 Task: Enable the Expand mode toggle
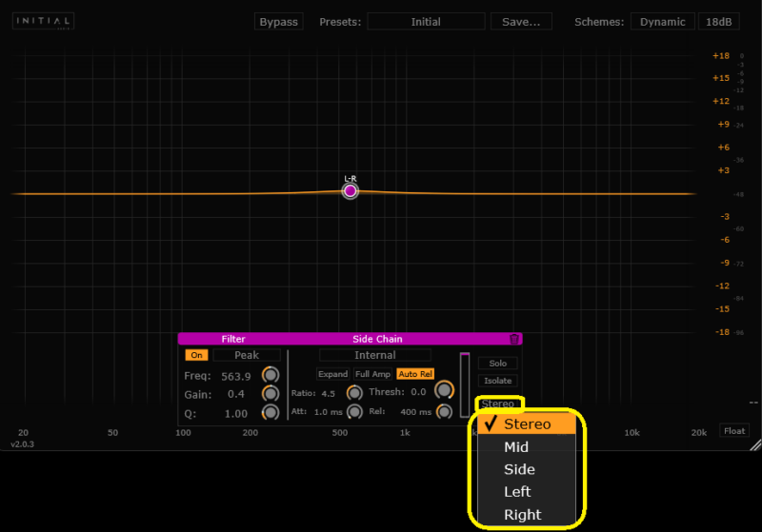click(x=333, y=374)
